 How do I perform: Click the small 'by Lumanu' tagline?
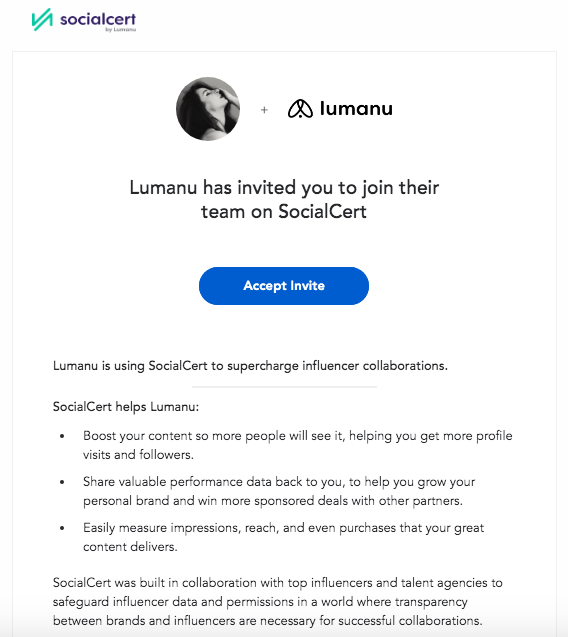(121, 29)
